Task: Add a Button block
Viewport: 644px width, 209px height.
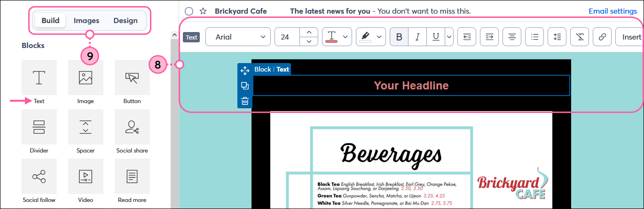Action: (x=132, y=78)
